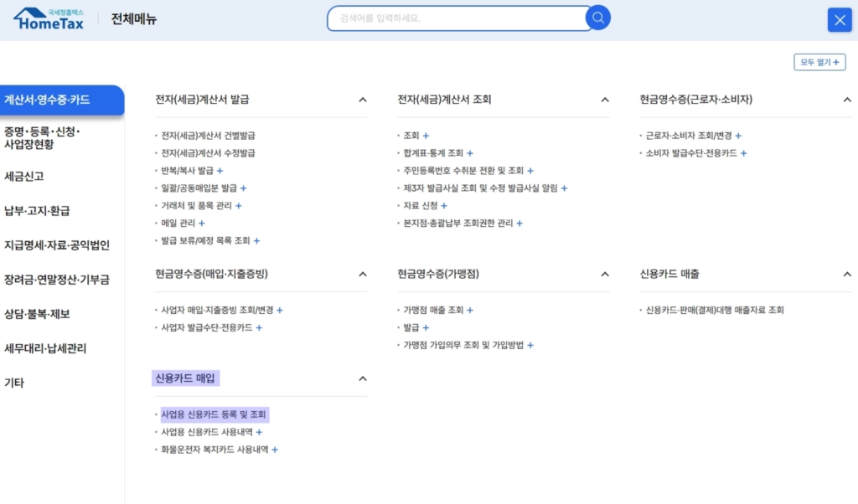Open 신용카드·판매(결제)대행 매출자료 조회 link
Viewport: 858px width, 504px height.
715,310
